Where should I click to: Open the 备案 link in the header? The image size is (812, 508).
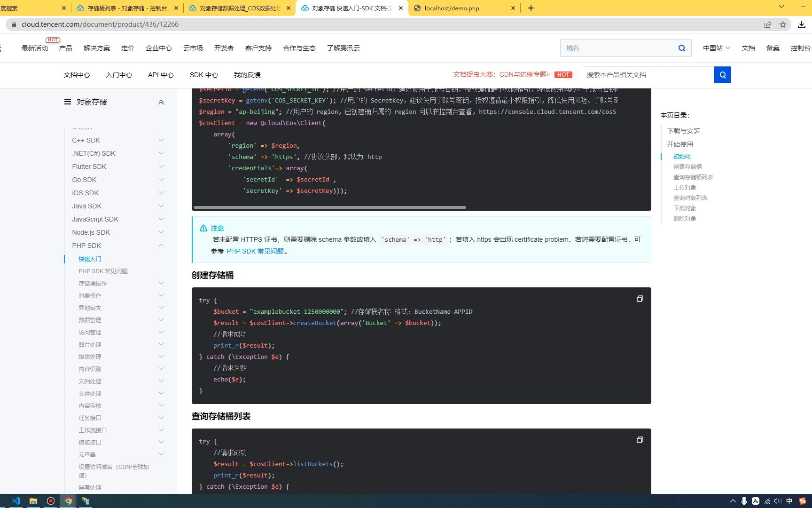point(773,48)
